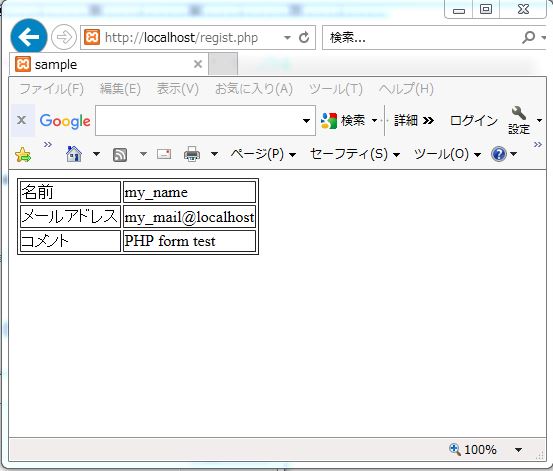This screenshot has height=471, width=553.
Task: Click the blue back navigation arrow
Action: pos(29,37)
